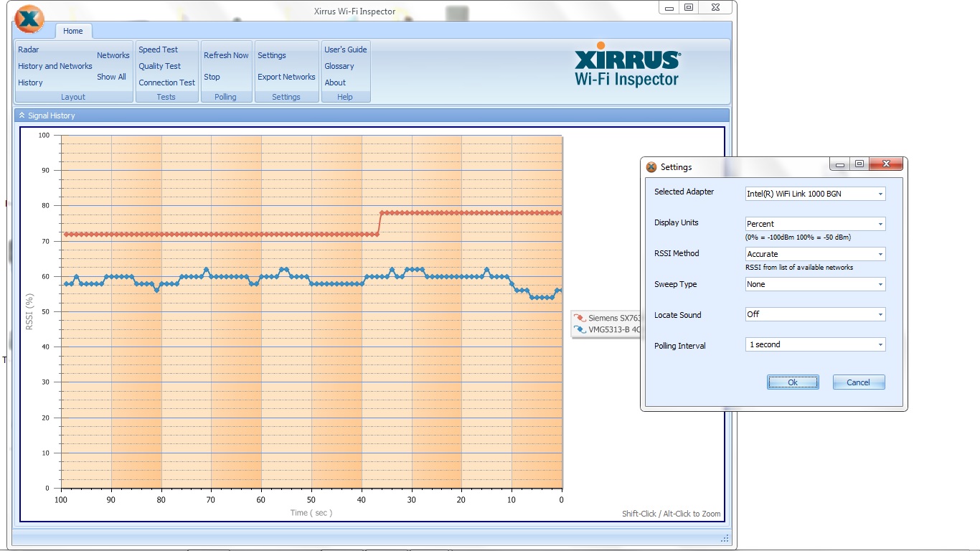Click Refresh Now in Polling group
Image resolution: width=980 pixels, height=551 pixels.
pos(226,55)
